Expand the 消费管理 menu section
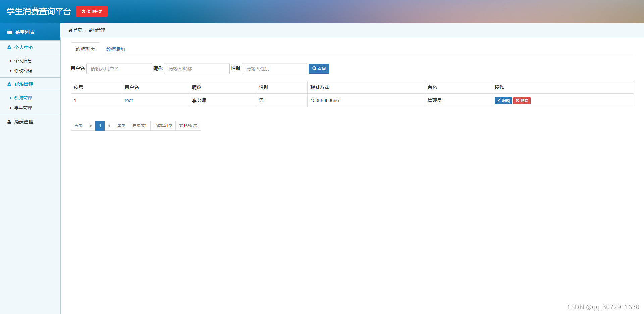Image resolution: width=644 pixels, height=314 pixels. [30, 122]
